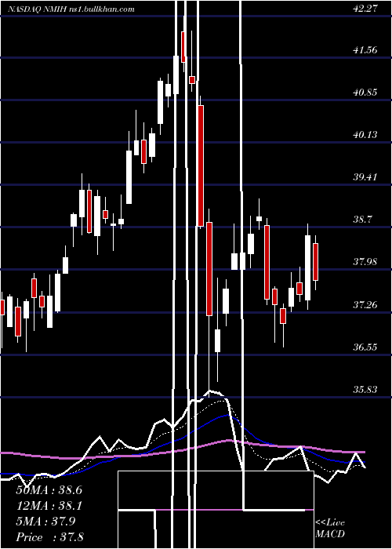This screenshot has width=392, height=549.
Task: Click the 39.41 price axis label
Action: (365, 176)
